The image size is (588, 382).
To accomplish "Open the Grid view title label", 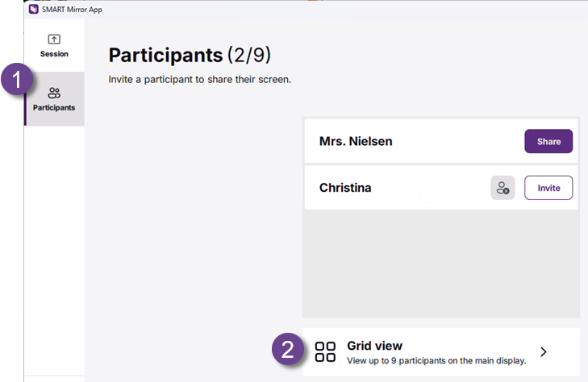I will pos(374,346).
